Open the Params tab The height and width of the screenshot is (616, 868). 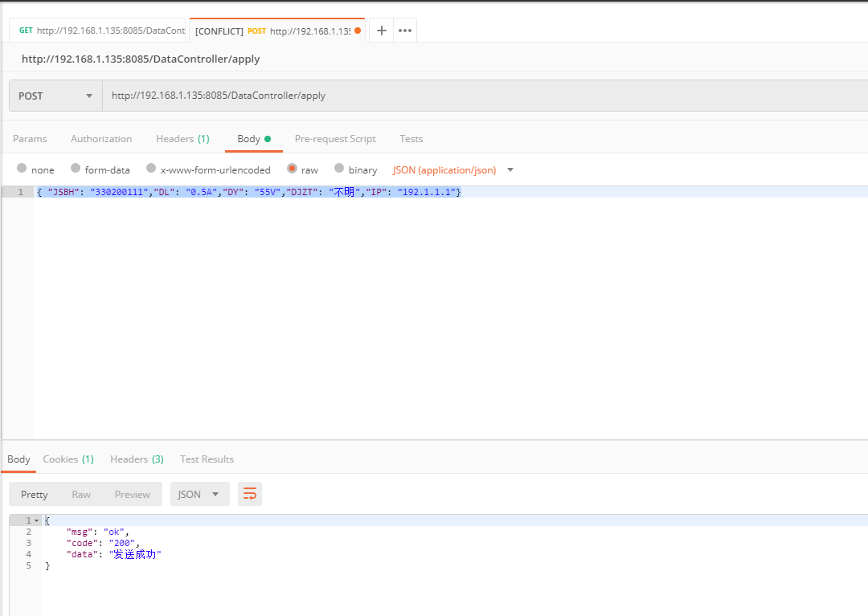(x=30, y=139)
